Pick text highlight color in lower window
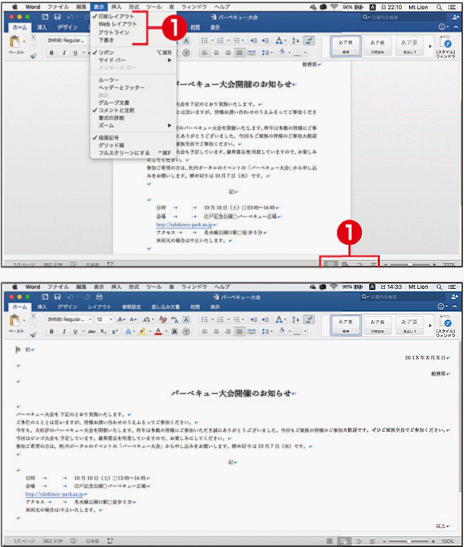 point(142,331)
